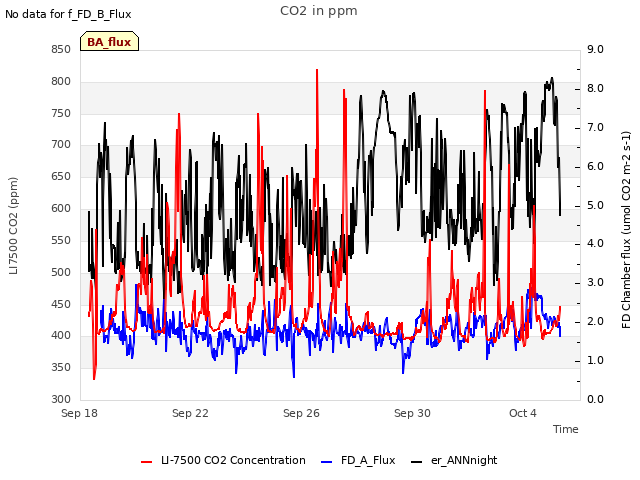Click the Oct 4 date tick label

(x=523, y=413)
